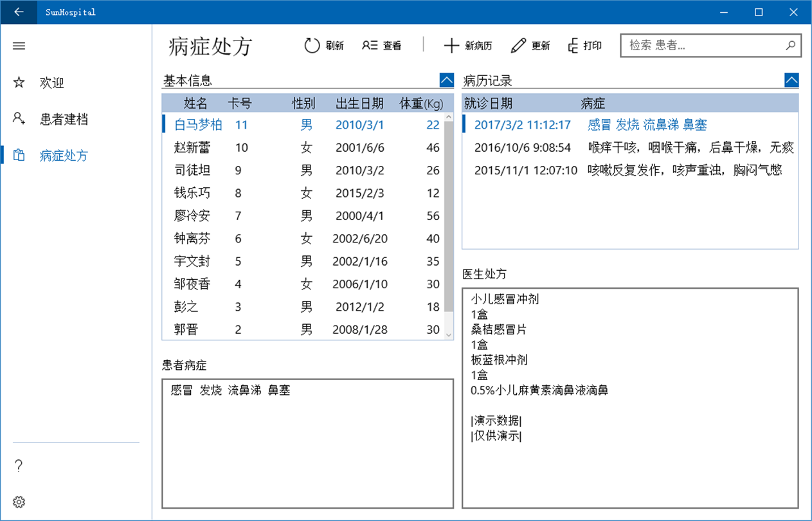
Task: Click the 打印 print icon
Action: tap(573, 46)
